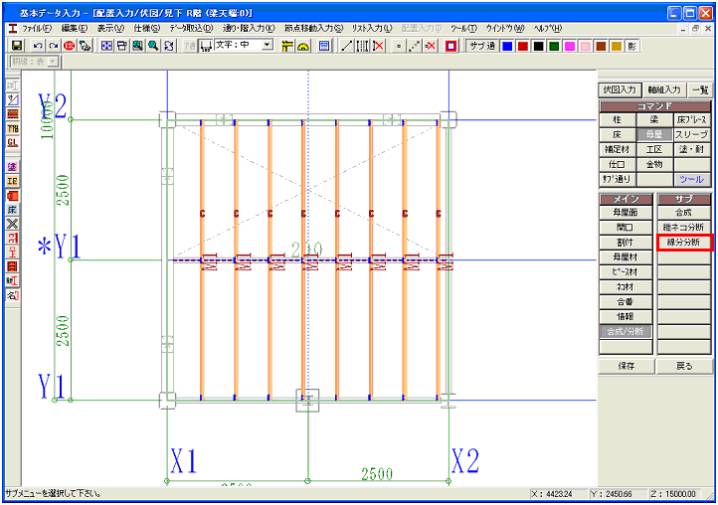Select the diagonal line draw tool

click(x=347, y=46)
